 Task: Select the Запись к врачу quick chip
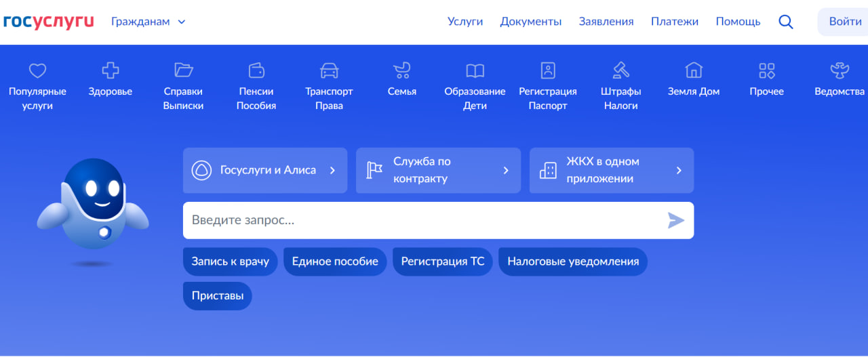231,261
